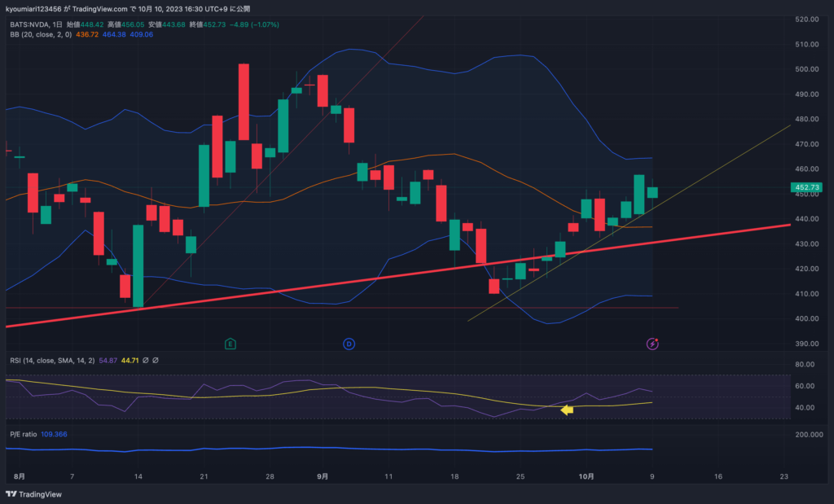834x504 pixels.
Task: Click the blue dividend D marker
Action: (349, 344)
